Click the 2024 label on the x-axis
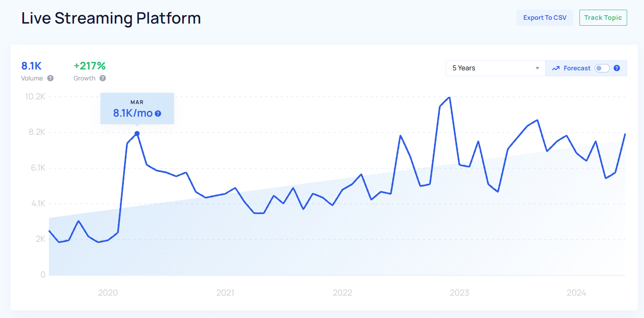644x318 pixels. coord(577,293)
